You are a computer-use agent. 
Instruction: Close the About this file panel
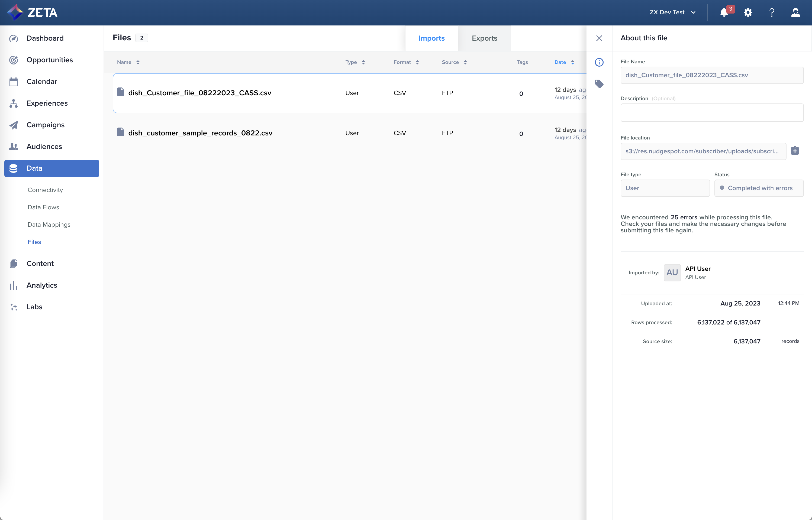(x=599, y=38)
